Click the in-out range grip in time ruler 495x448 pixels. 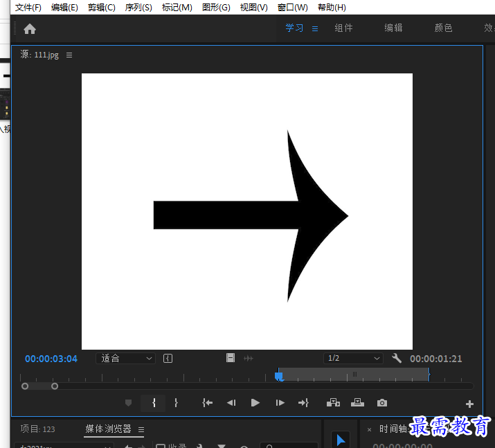click(354, 375)
